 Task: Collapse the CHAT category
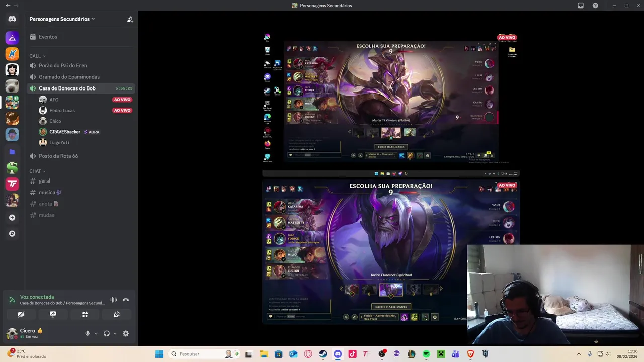38,171
